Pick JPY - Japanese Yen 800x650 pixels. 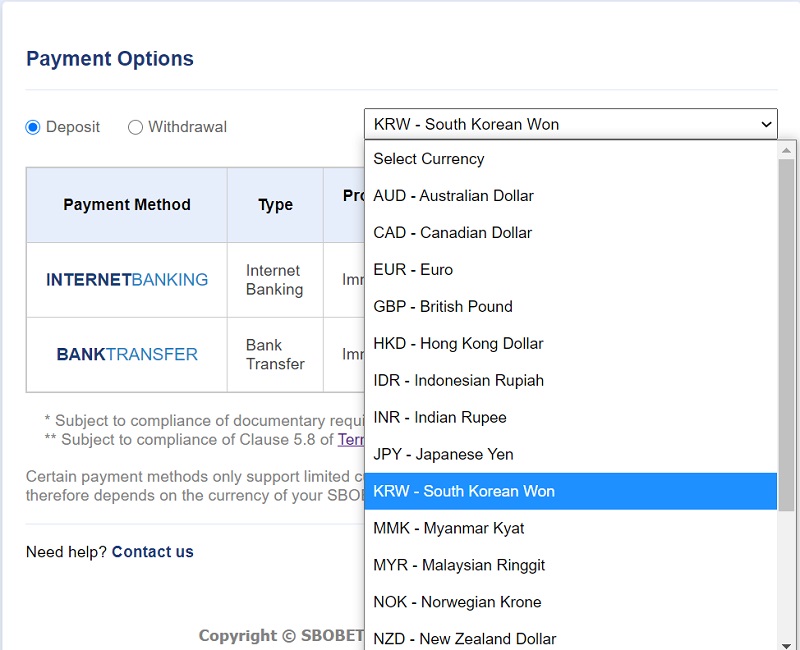570,454
